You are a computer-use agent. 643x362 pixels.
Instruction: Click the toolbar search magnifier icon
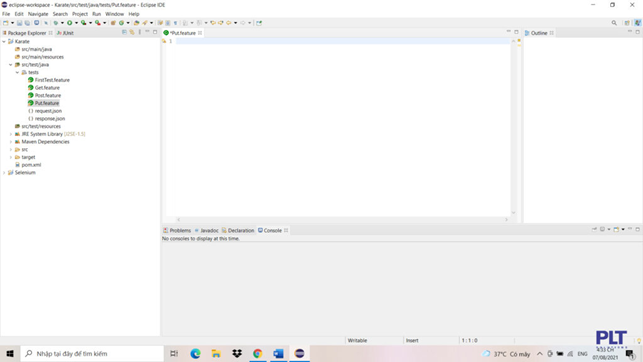tap(614, 23)
